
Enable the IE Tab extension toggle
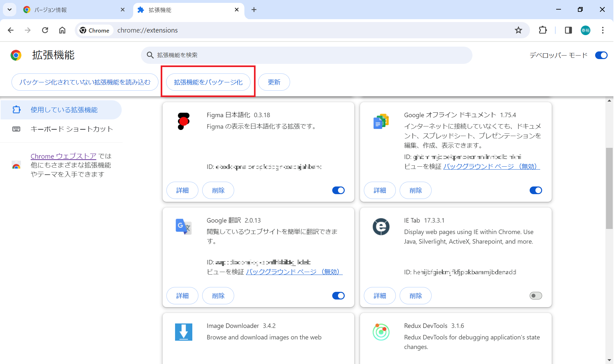536,296
